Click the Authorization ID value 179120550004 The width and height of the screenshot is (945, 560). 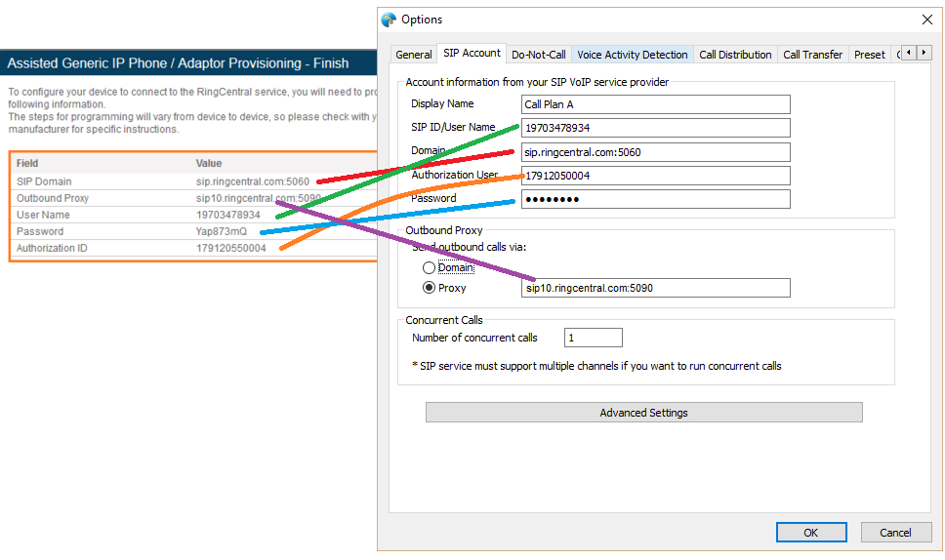tap(230, 248)
